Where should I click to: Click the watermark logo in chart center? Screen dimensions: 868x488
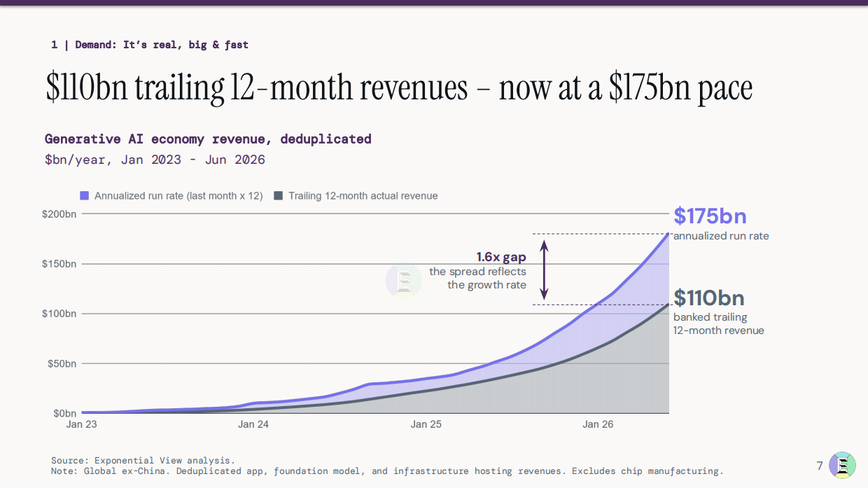pos(404,281)
